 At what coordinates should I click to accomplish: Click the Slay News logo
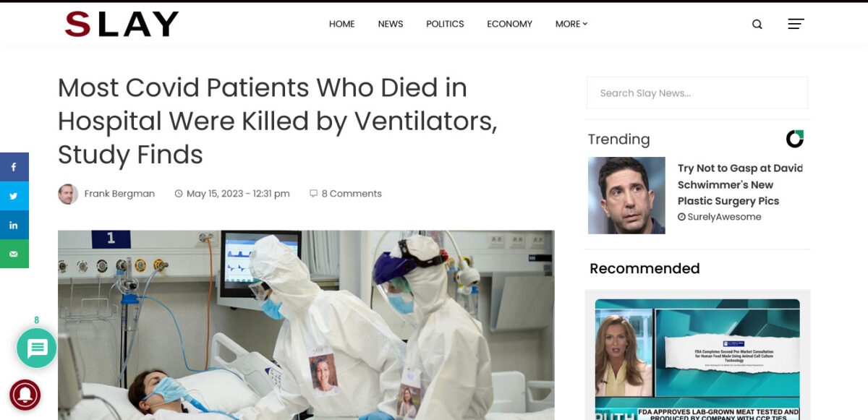click(122, 24)
